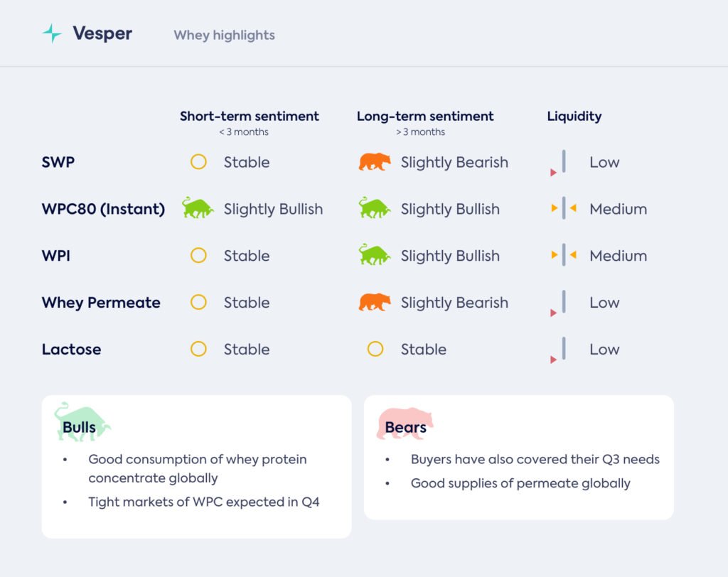This screenshot has height=577, width=728.
Task: Select the WPI short-term Stable circle
Action: tap(198, 256)
